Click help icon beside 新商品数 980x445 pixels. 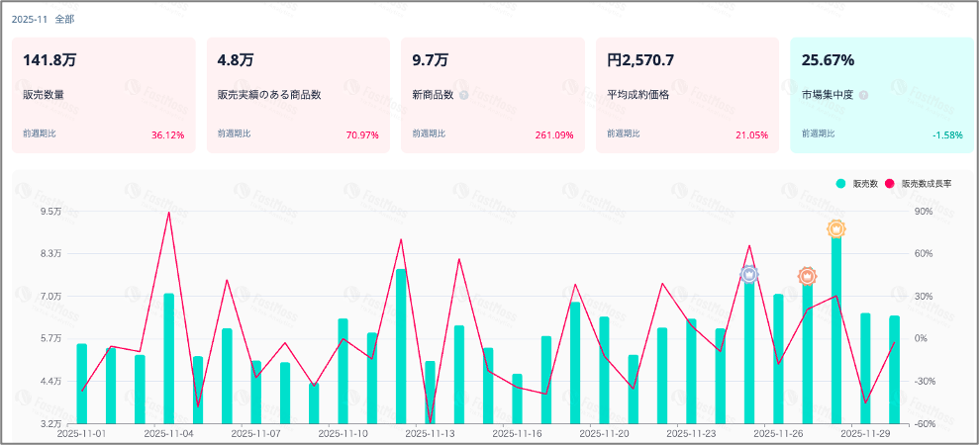click(x=464, y=95)
